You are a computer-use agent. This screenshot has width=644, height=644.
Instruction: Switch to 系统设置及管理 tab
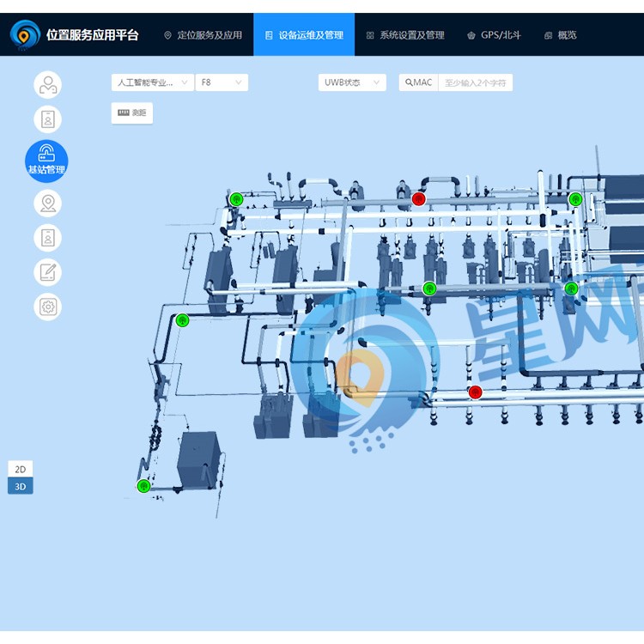point(405,35)
